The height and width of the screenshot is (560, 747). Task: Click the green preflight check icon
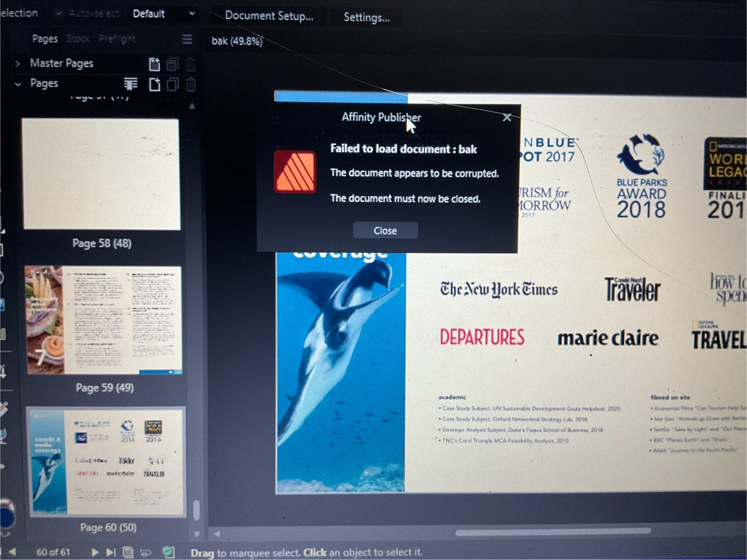[168, 553]
